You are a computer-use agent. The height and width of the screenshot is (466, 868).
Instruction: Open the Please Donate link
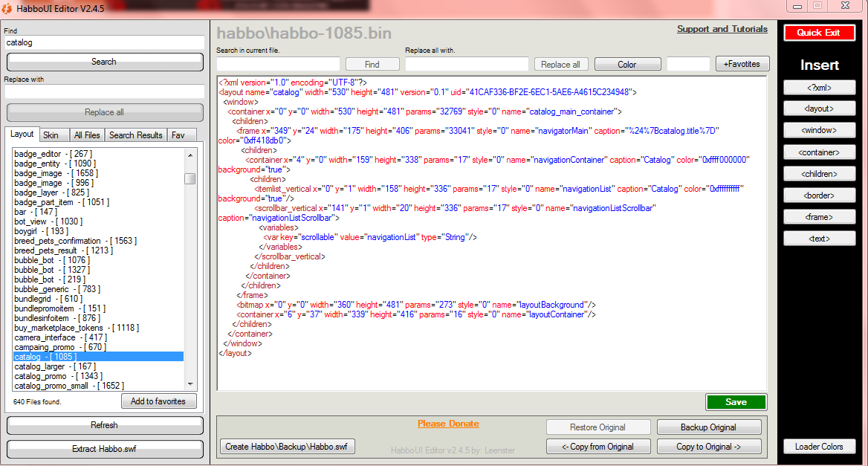point(448,424)
